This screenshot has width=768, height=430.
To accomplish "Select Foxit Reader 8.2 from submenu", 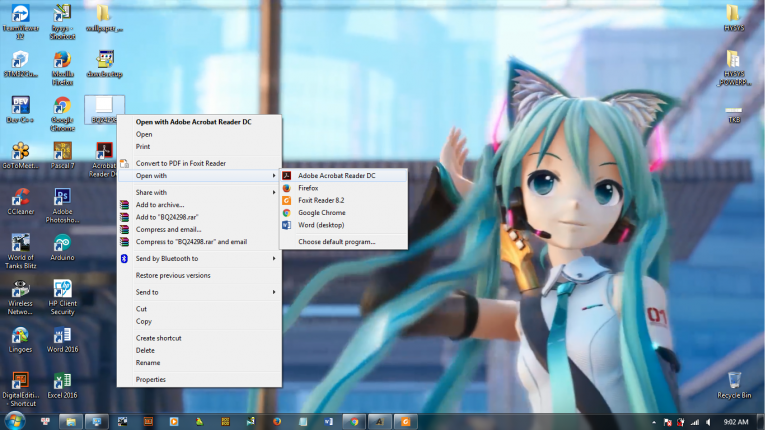I will coord(320,200).
